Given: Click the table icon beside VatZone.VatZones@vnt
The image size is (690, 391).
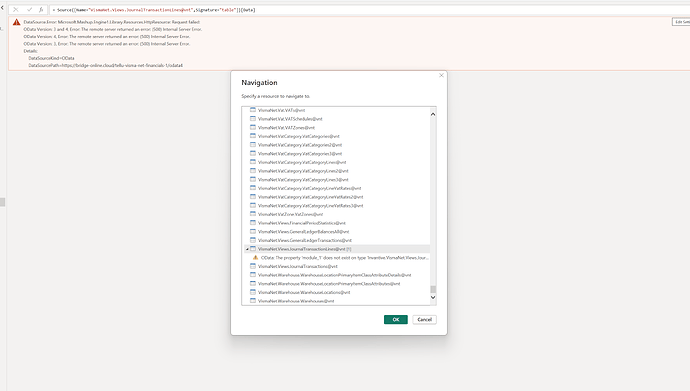Looking at the screenshot, I should tap(253, 214).
